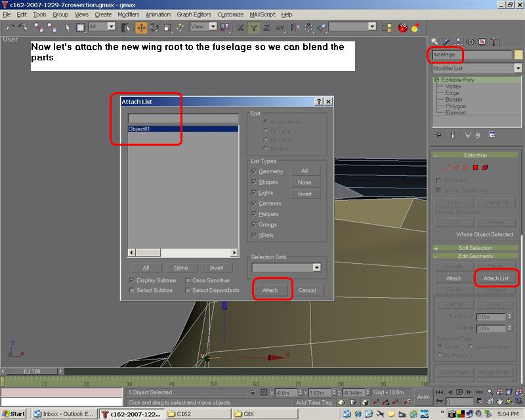The image size is (525, 420).
Task: Collapse the Editable Poly stack entry
Action: tap(436, 79)
